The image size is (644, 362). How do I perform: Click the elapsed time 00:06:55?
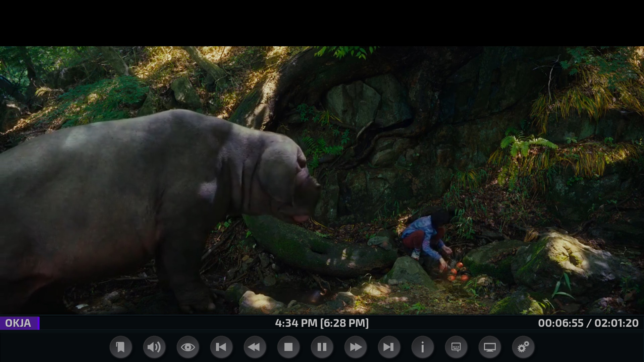point(560,323)
